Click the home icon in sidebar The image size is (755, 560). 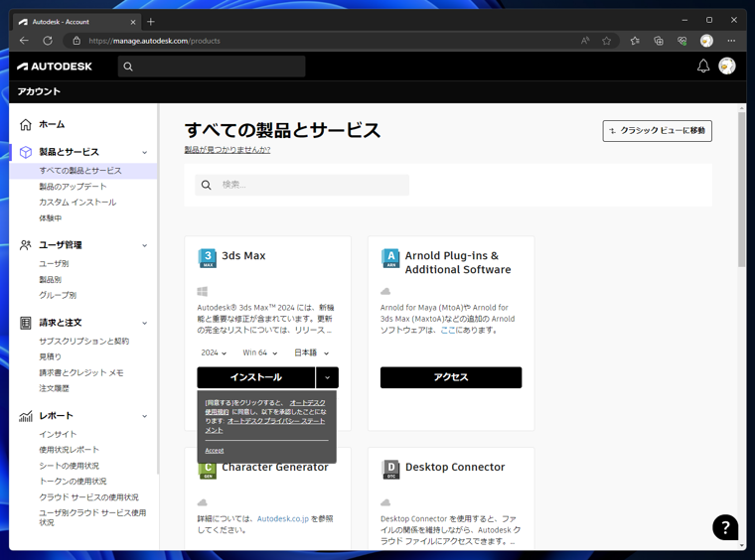26,124
